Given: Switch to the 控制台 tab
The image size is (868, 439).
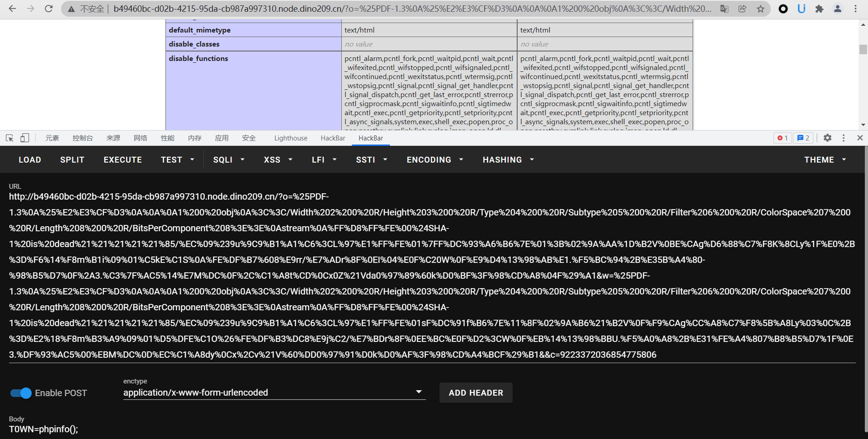Looking at the screenshot, I should [x=83, y=138].
